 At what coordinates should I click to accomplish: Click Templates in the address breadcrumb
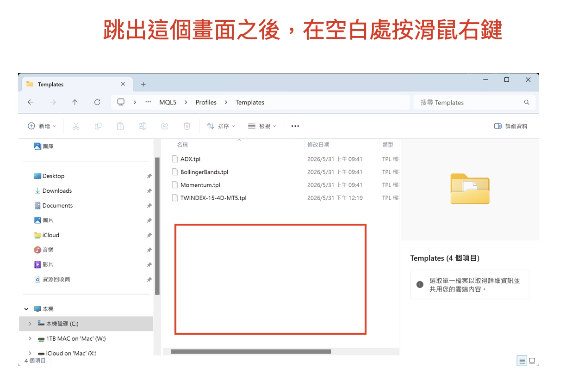pyautogui.click(x=250, y=102)
